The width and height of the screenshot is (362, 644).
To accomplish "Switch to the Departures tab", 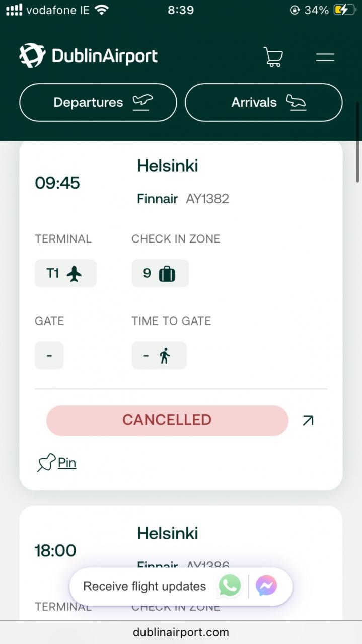I will click(x=98, y=102).
